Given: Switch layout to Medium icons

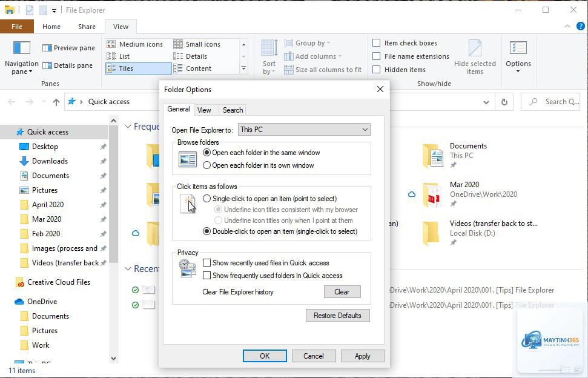Looking at the screenshot, I should pyautogui.click(x=135, y=44).
